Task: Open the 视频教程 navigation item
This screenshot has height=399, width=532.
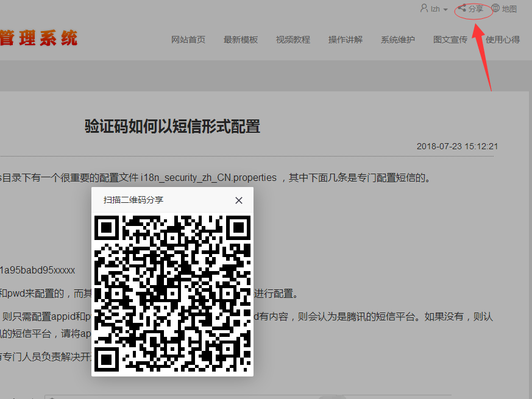Action: pos(293,40)
